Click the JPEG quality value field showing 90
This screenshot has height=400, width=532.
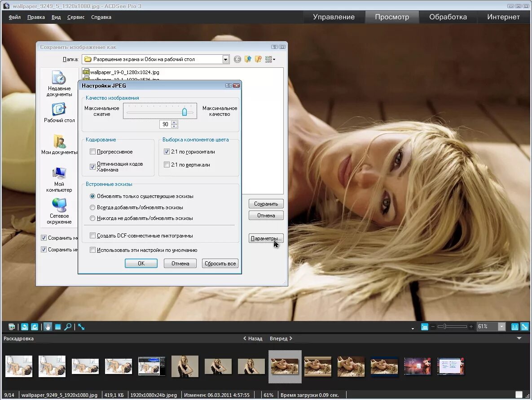point(165,124)
